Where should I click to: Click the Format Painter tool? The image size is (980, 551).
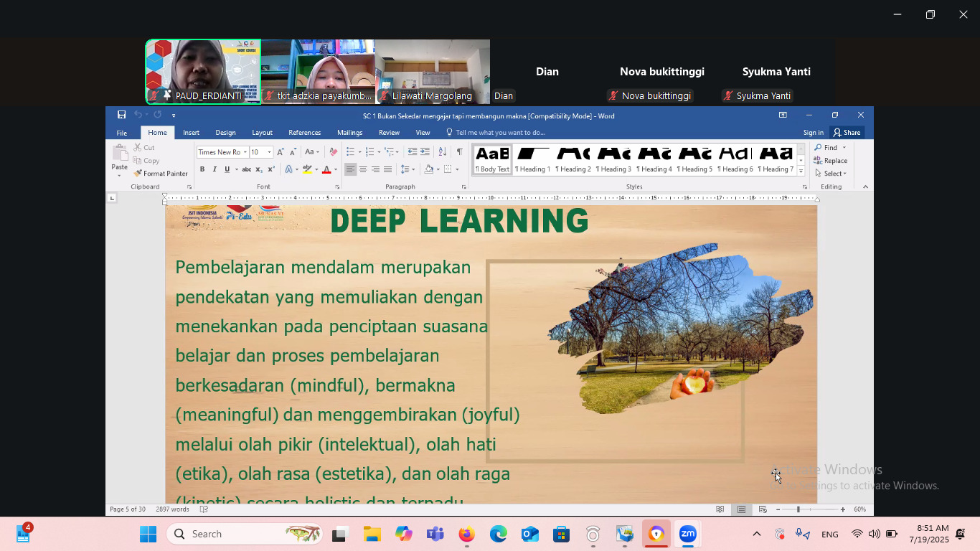coord(161,173)
